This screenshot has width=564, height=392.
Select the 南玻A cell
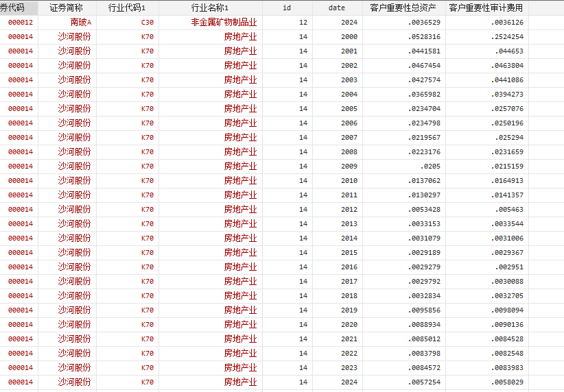80,23
